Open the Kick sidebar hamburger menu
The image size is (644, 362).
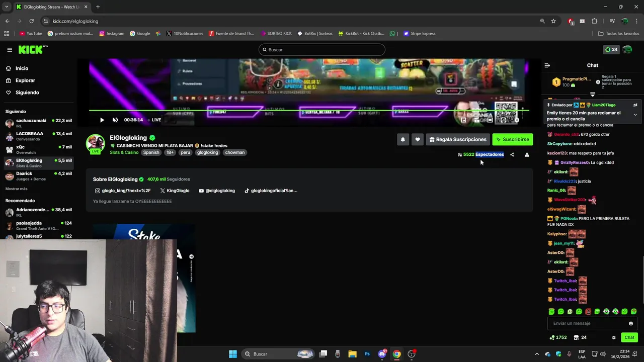(10, 50)
